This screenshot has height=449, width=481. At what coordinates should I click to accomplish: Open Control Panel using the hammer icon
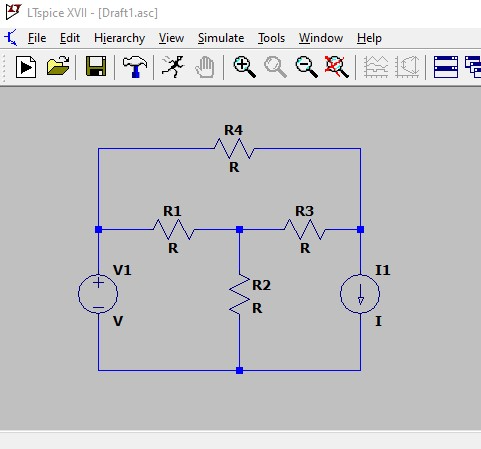click(x=135, y=67)
